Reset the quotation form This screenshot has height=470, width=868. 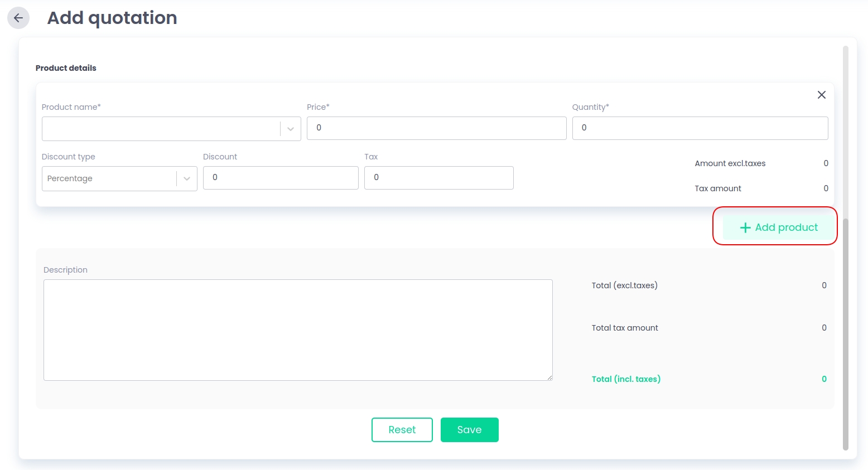[x=402, y=430]
